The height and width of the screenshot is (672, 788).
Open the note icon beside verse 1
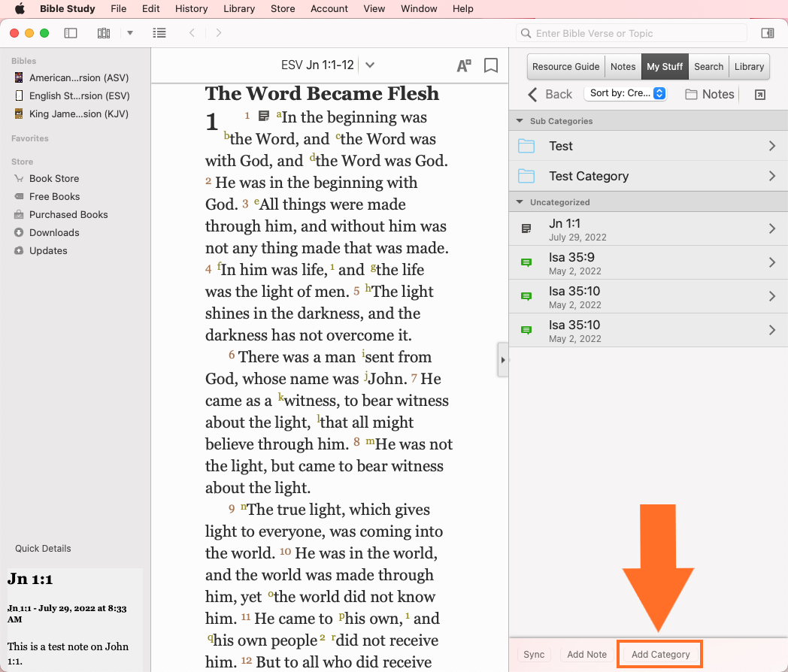(263, 116)
